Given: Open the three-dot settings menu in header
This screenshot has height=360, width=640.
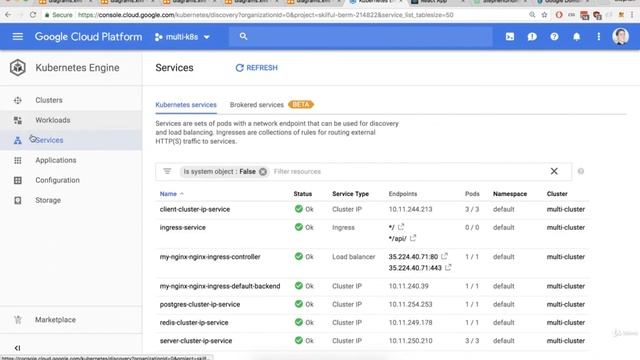Looking at the screenshot, I should click(x=598, y=37).
